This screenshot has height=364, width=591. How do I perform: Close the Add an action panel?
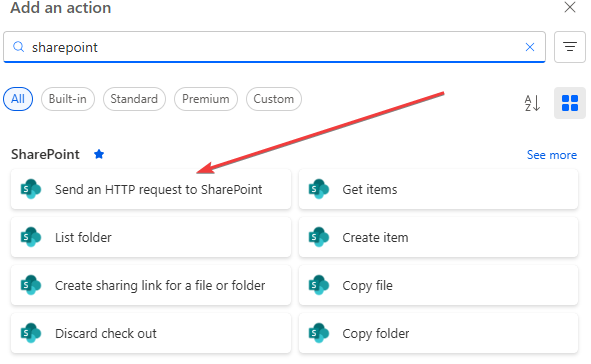pyautogui.click(x=570, y=7)
